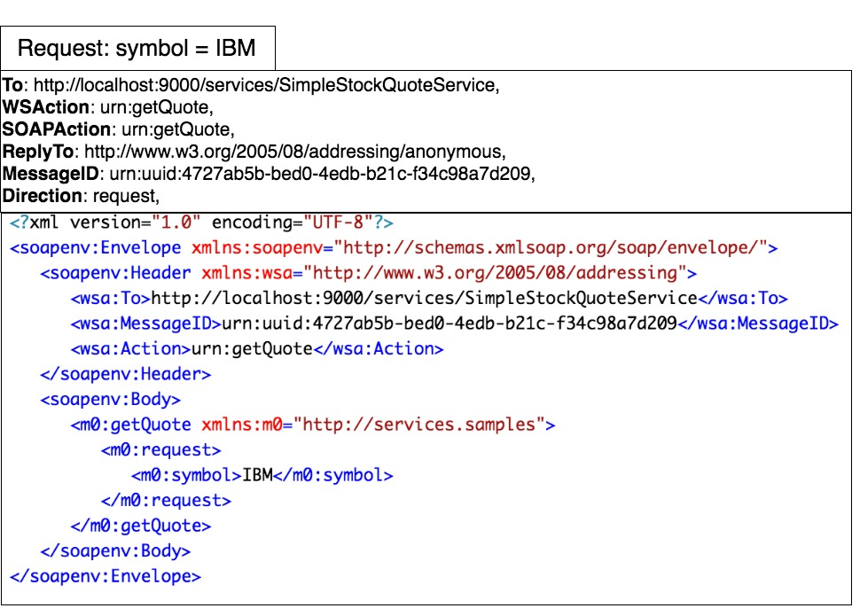Click the opening soapenv:Header tag
The height and width of the screenshot is (616, 860).
click(x=118, y=273)
